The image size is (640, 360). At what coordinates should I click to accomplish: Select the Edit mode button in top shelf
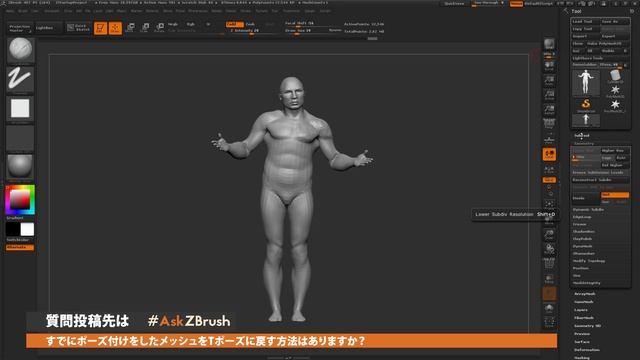[100, 28]
